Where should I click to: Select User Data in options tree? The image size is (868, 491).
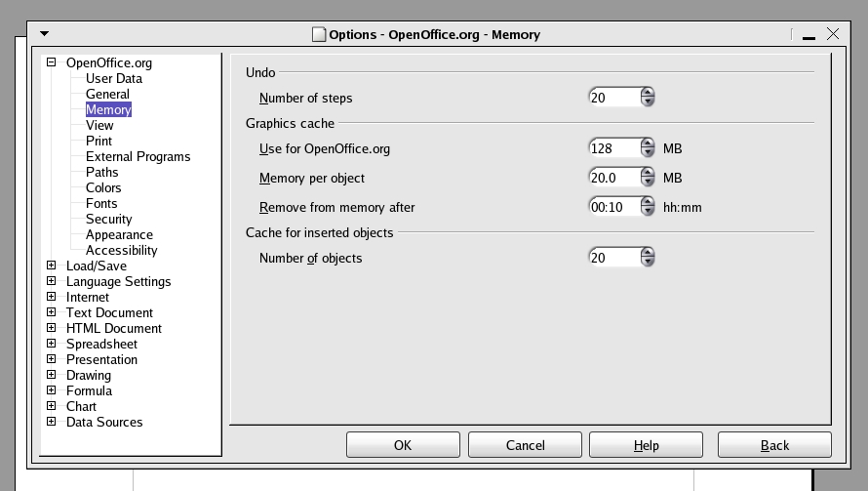point(113,78)
